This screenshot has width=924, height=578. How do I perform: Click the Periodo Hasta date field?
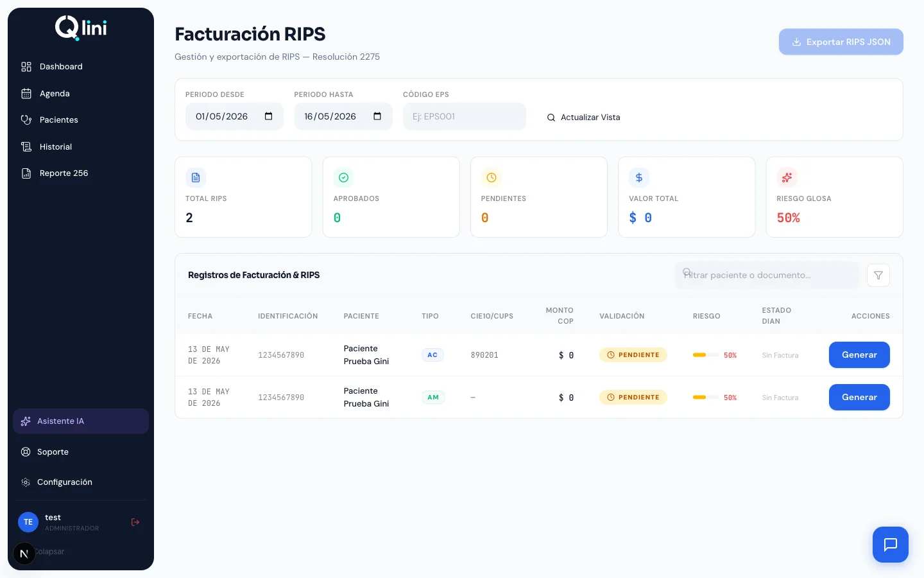(343, 116)
